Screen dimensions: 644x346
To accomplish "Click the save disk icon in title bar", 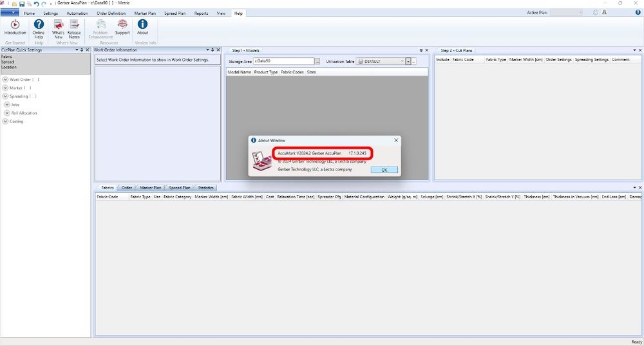I will tap(22, 4).
